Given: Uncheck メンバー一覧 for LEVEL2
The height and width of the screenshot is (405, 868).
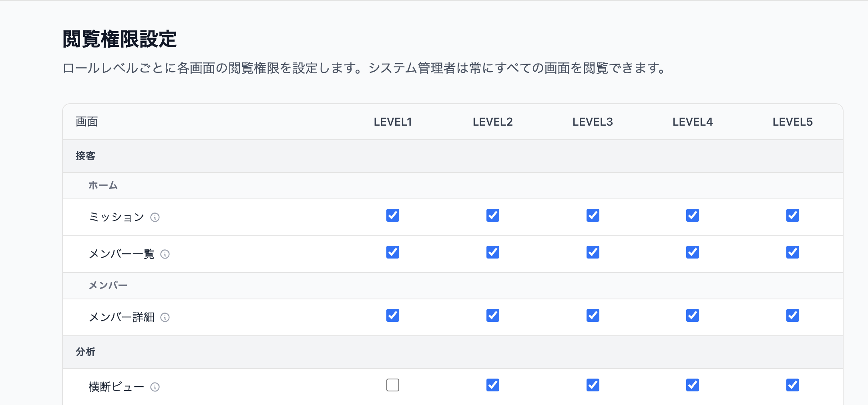Looking at the screenshot, I should 493,252.
